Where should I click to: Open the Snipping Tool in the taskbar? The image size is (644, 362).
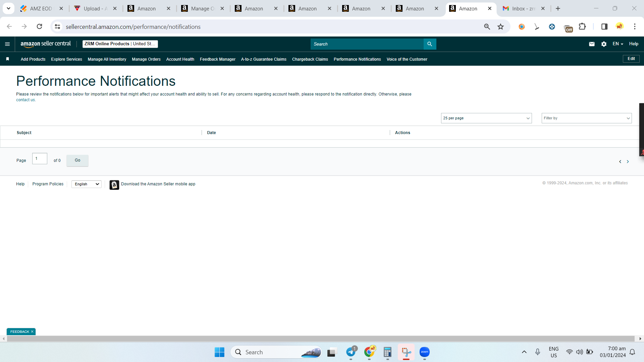[406, 352]
